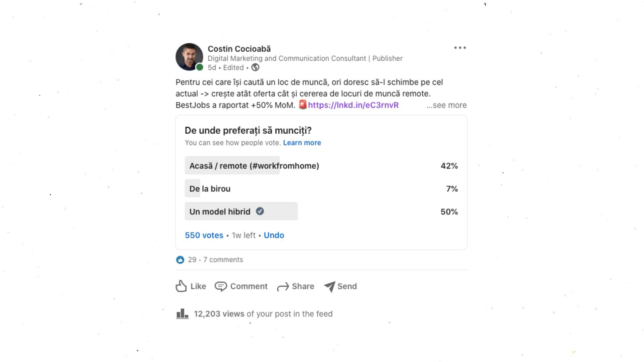Click the globe visibility icon
The width and height of the screenshot is (644, 362).
point(255,68)
